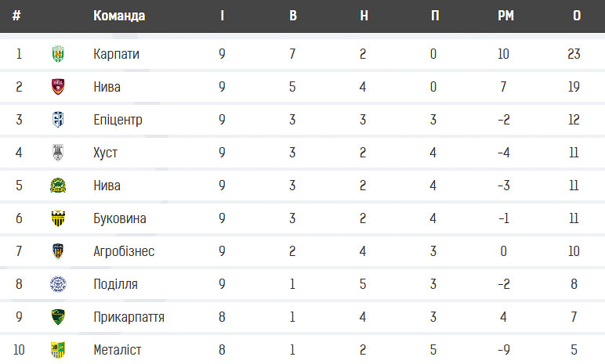The image size is (605, 364).
Task: Click the Агробізнес club badge
Action: click(58, 251)
